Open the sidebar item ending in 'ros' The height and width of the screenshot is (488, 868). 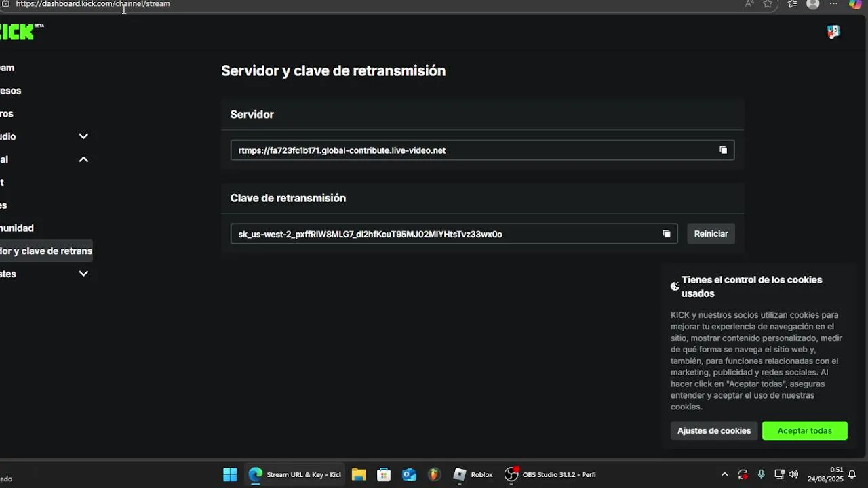pyautogui.click(x=7, y=114)
